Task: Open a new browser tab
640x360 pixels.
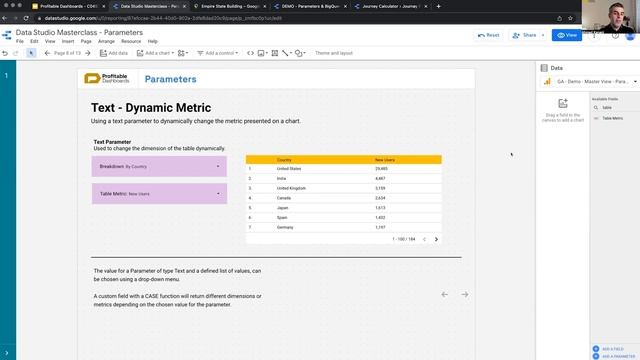Action: [438, 7]
